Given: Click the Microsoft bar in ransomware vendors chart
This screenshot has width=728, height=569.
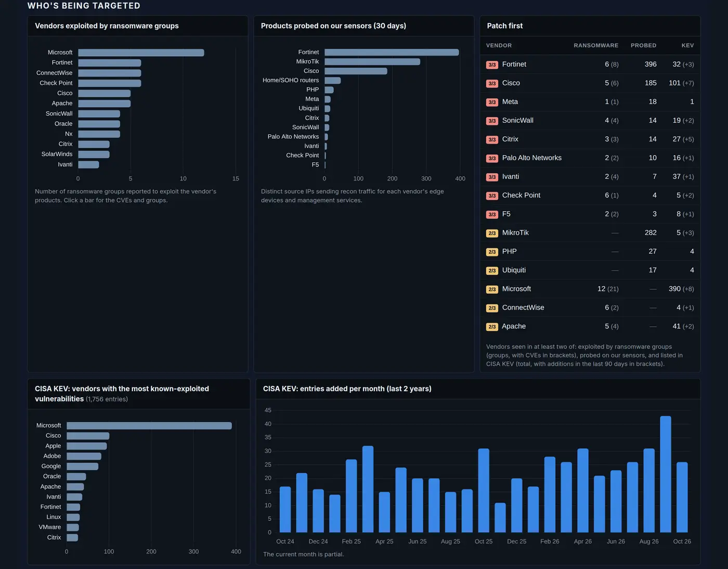Looking at the screenshot, I should tap(141, 53).
